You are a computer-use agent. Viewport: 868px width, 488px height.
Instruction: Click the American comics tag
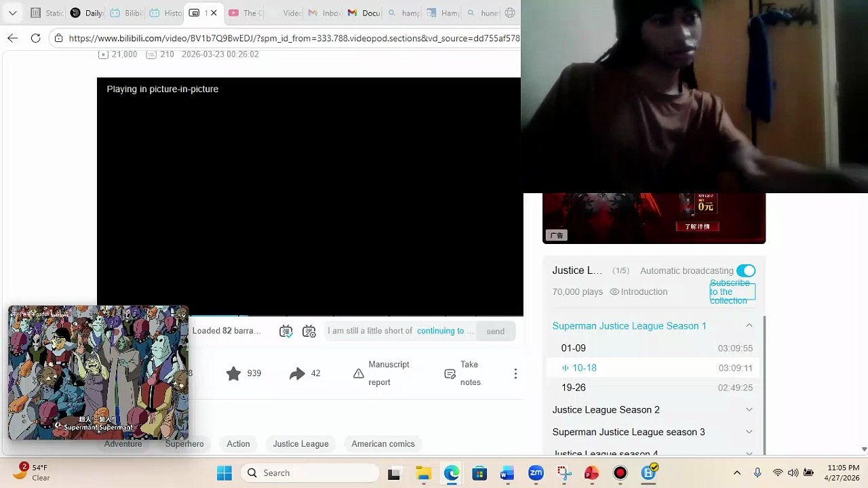coord(383,444)
